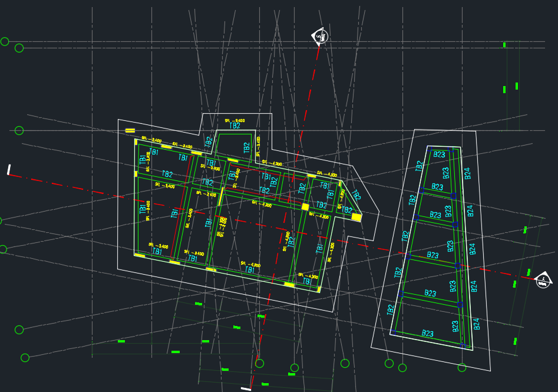558x392 pixels.
Task: Select the green grid bubble at the bottom-left corner
Action: pyautogui.click(x=25, y=357)
